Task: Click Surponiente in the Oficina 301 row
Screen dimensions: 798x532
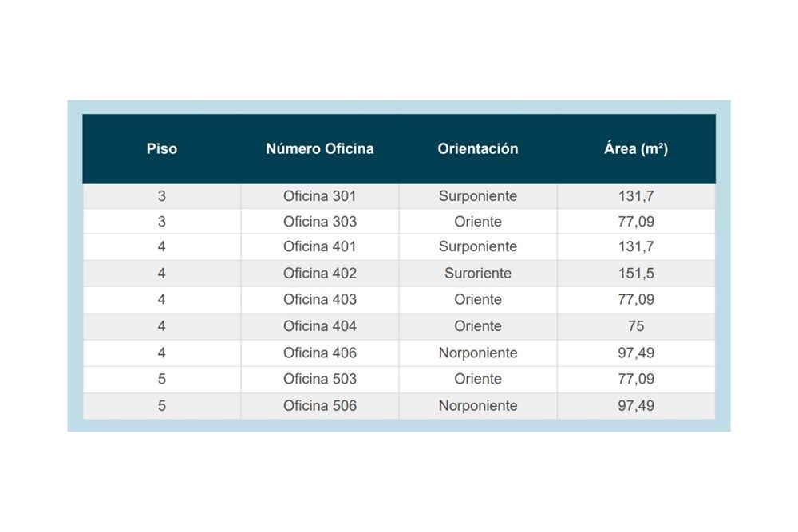Action: tap(478, 196)
